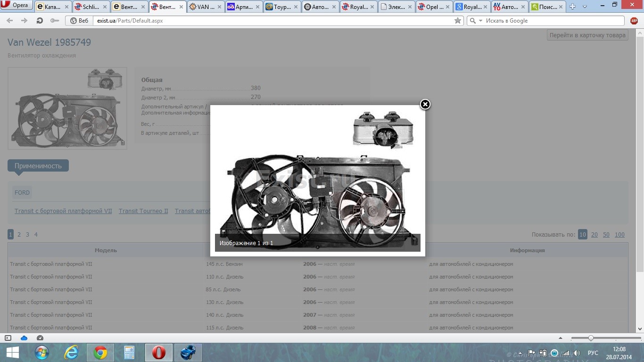Open Google Chrome from the taskbar
The height and width of the screenshot is (362, 644).
click(100, 353)
